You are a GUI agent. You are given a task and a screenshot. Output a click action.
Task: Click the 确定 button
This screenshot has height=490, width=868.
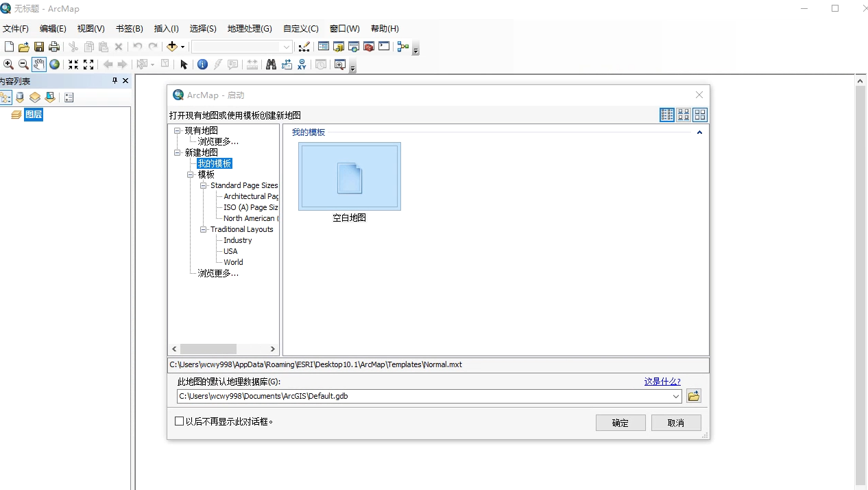tap(620, 423)
